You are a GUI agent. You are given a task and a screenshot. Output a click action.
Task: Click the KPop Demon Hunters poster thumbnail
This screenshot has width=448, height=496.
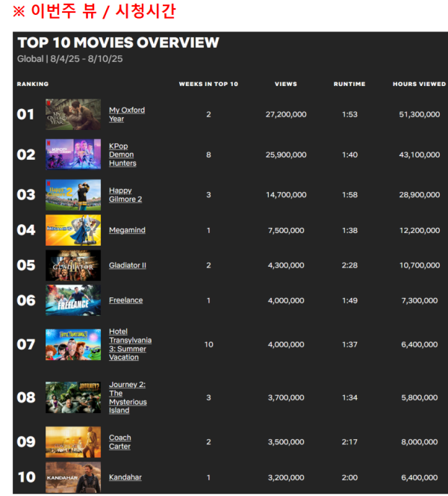[x=73, y=155]
